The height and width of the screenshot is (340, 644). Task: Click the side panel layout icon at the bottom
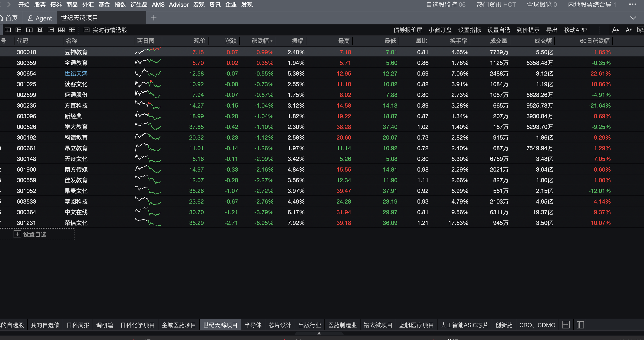click(x=580, y=325)
